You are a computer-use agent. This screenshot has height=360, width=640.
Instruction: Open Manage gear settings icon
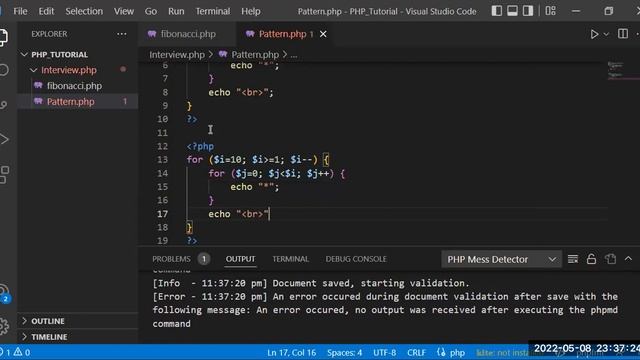4,326
